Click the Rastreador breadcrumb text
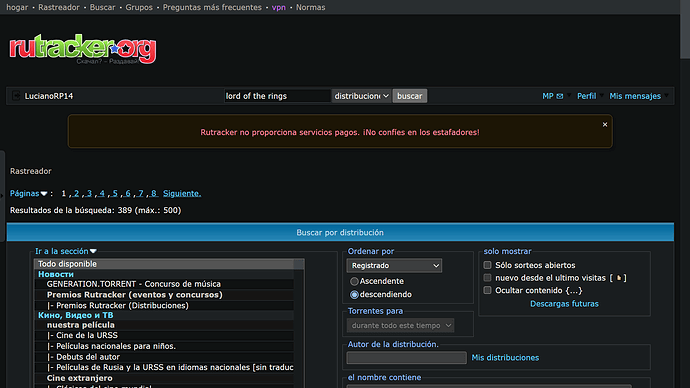 pyautogui.click(x=31, y=171)
